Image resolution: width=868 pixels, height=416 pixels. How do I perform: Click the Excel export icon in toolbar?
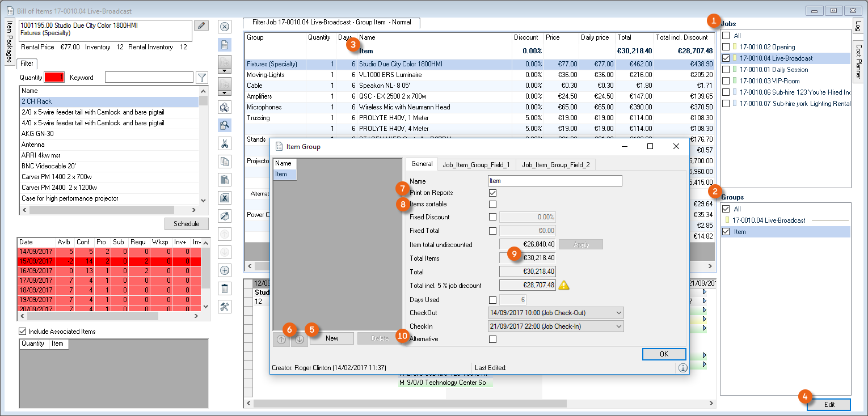coord(225,198)
